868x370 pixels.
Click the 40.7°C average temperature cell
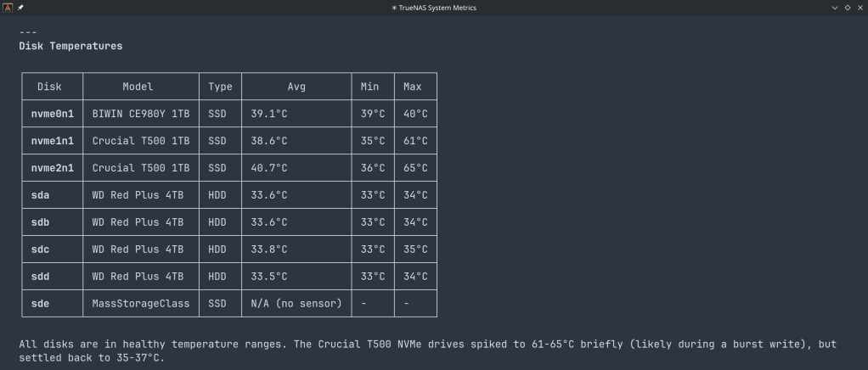[269, 168]
